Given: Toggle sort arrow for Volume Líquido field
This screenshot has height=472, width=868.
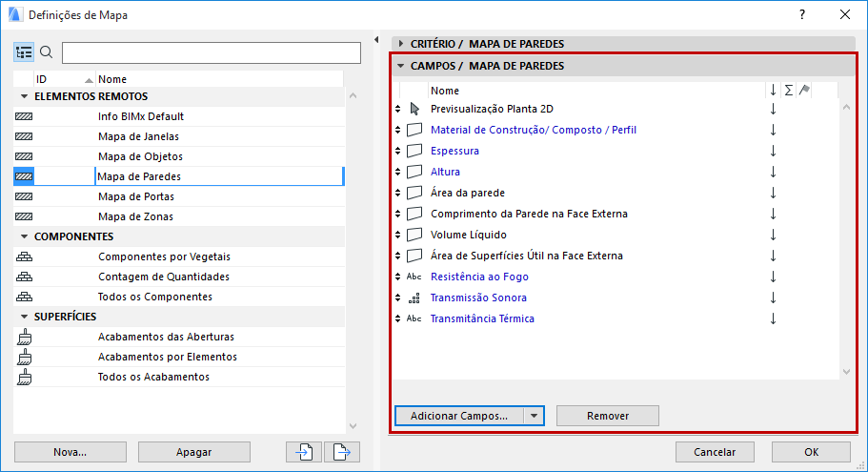Looking at the screenshot, I should (x=773, y=235).
